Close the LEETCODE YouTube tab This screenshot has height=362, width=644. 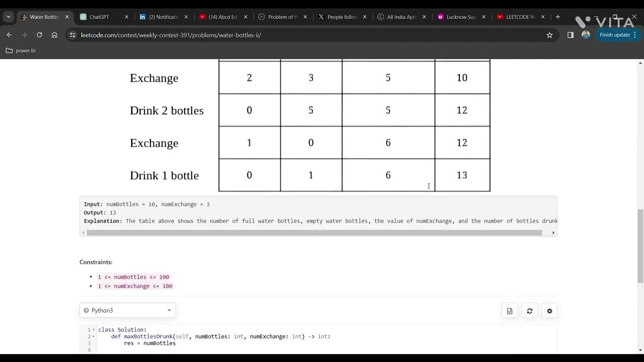click(x=543, y=17)
